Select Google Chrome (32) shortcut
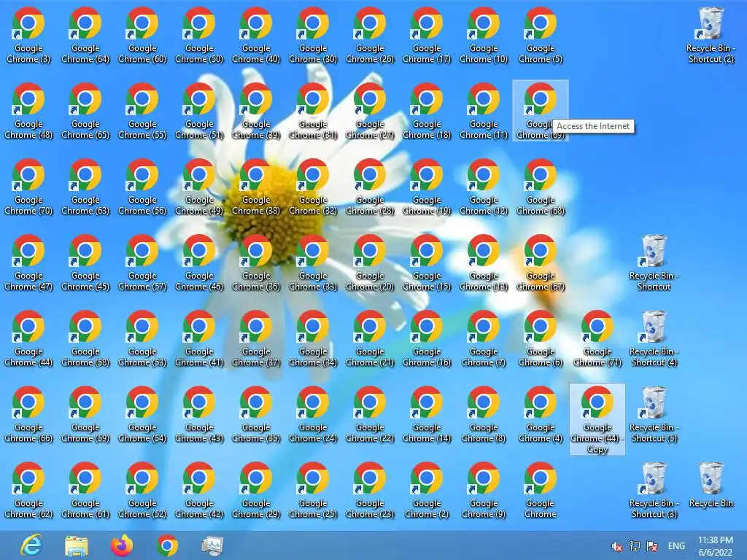747x560 pixels. point(313,187)
